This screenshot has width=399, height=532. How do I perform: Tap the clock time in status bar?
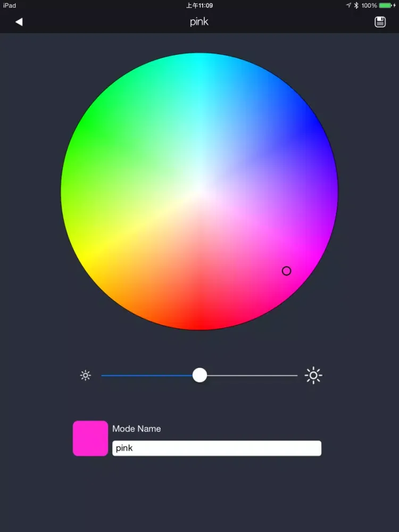(x=199, y=5)
